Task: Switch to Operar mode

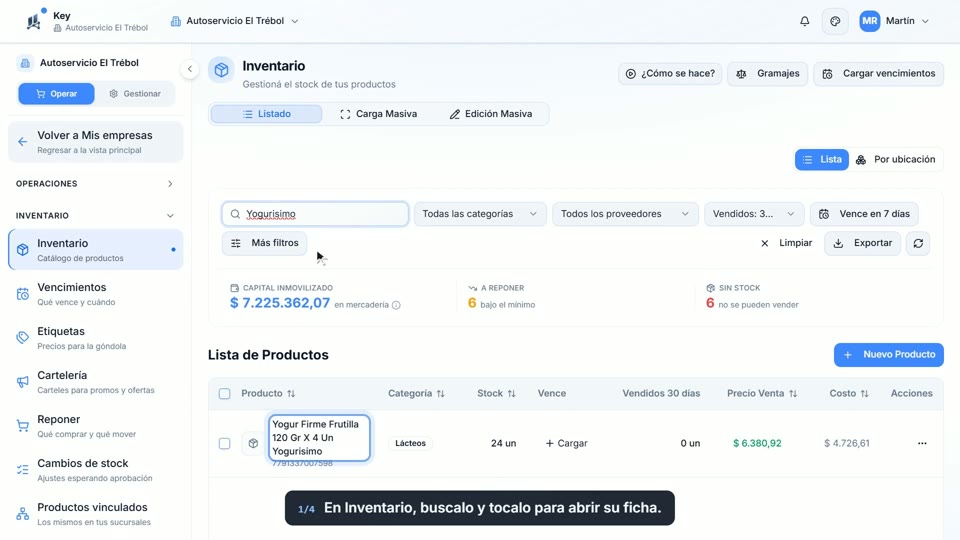Action: pyautogui.click(x=56, y=94)
